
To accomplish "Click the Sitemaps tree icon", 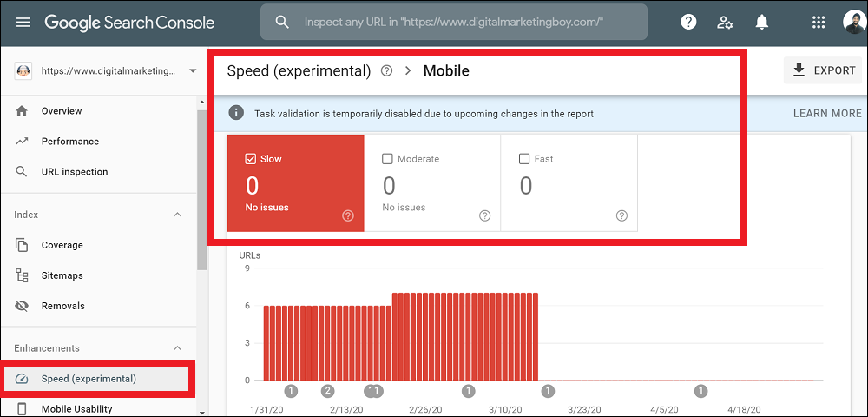I will (22, 275).
